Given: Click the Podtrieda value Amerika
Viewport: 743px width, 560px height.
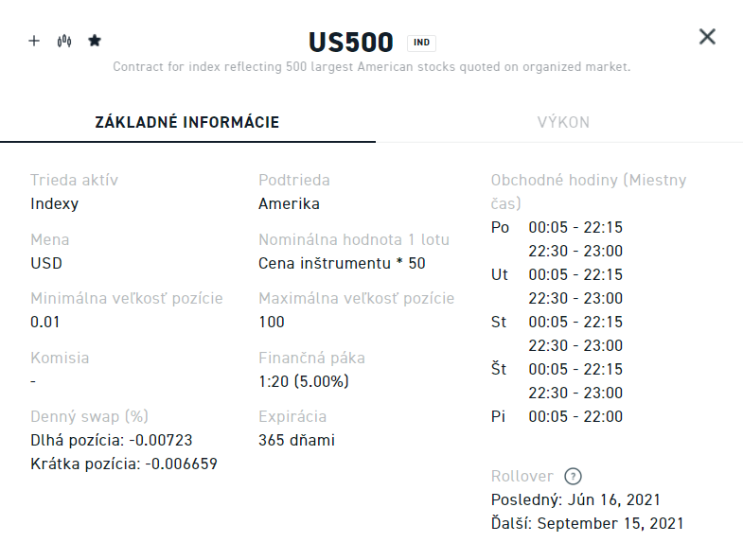Looking at the screenshot, I should coord(289,203).
